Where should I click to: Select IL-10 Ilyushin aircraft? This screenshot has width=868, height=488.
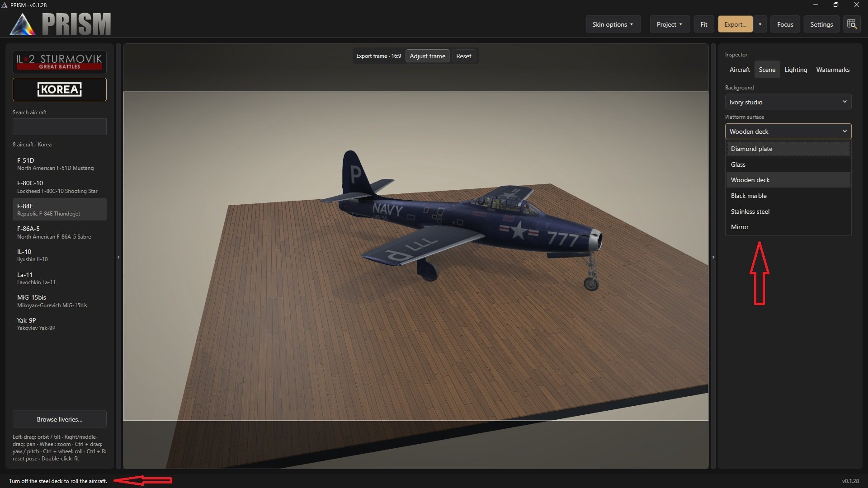pyautogui.click(x=60, y=255)
